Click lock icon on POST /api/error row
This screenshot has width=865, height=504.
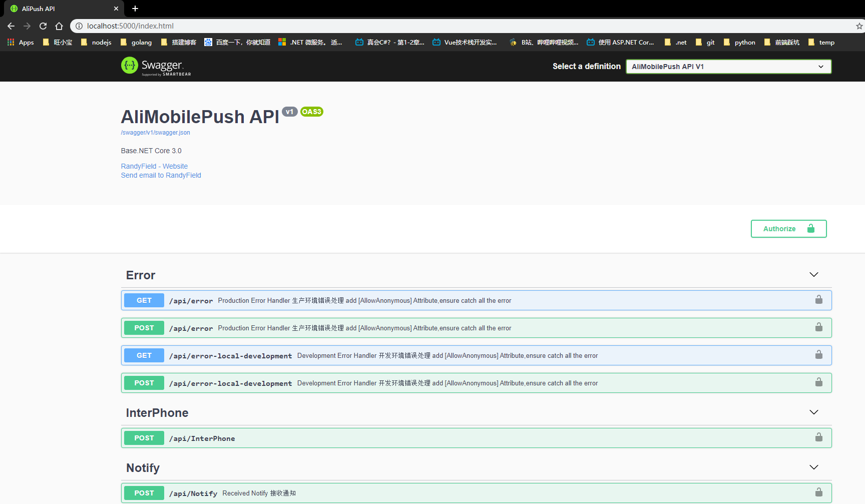[819, 327]
